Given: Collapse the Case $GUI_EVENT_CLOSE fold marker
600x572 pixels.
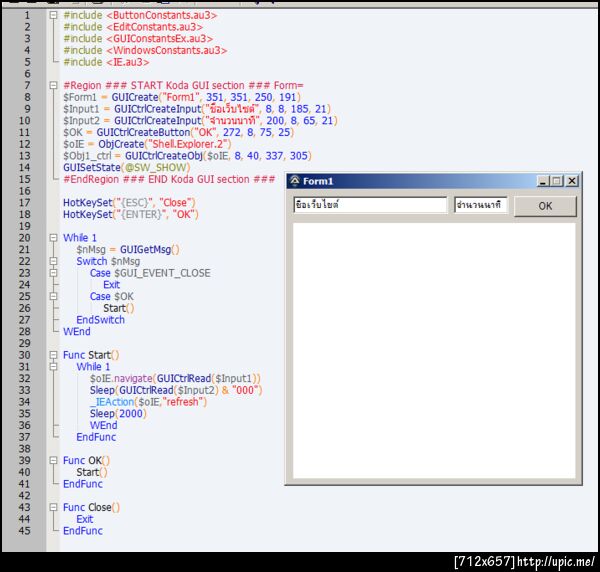Looking at the screenshot, I should (x=54, y=273).
